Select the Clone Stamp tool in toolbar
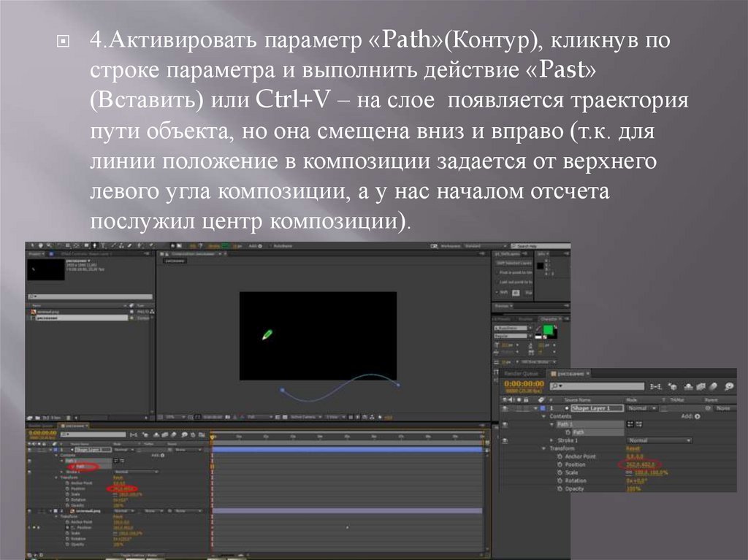Viewport: 748px width, 560px height. 121,245
